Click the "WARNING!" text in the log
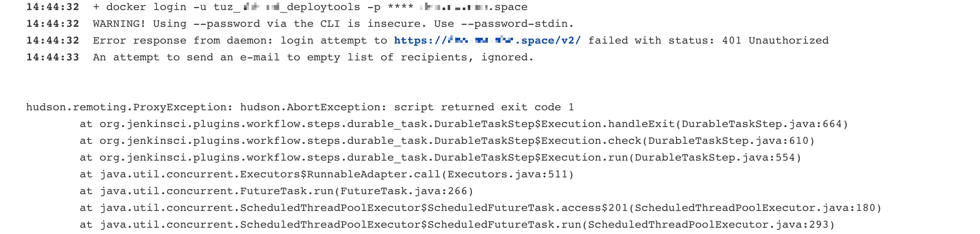Screen dimensions: 980x234 (x=119, y=24)
